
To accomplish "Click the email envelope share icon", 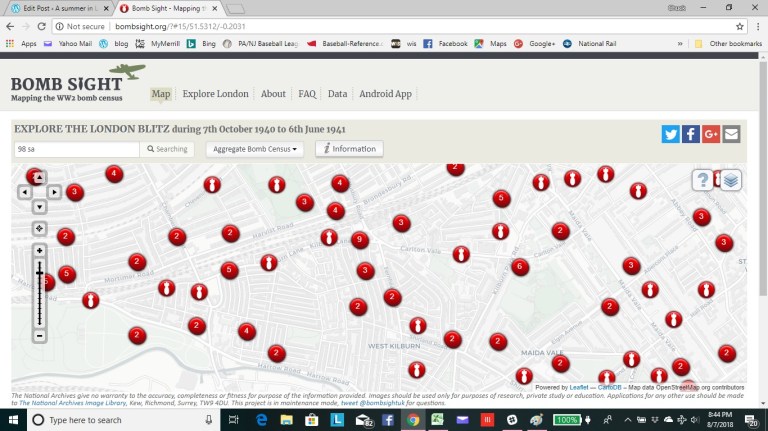I will [732, 134].
